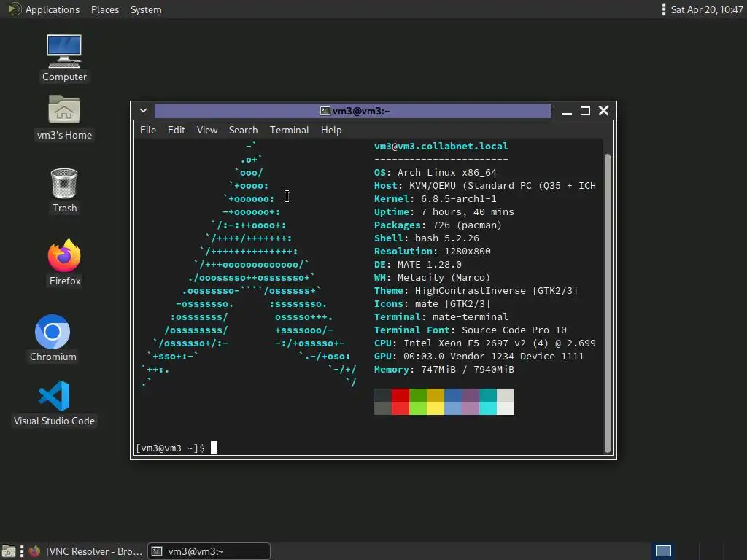Click the 'Packages: 726 (pacman)' line

point(438,225)
